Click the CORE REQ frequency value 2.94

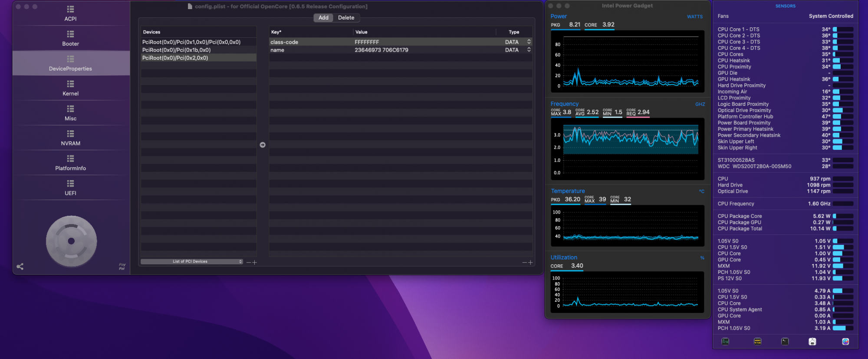point(644,112)
